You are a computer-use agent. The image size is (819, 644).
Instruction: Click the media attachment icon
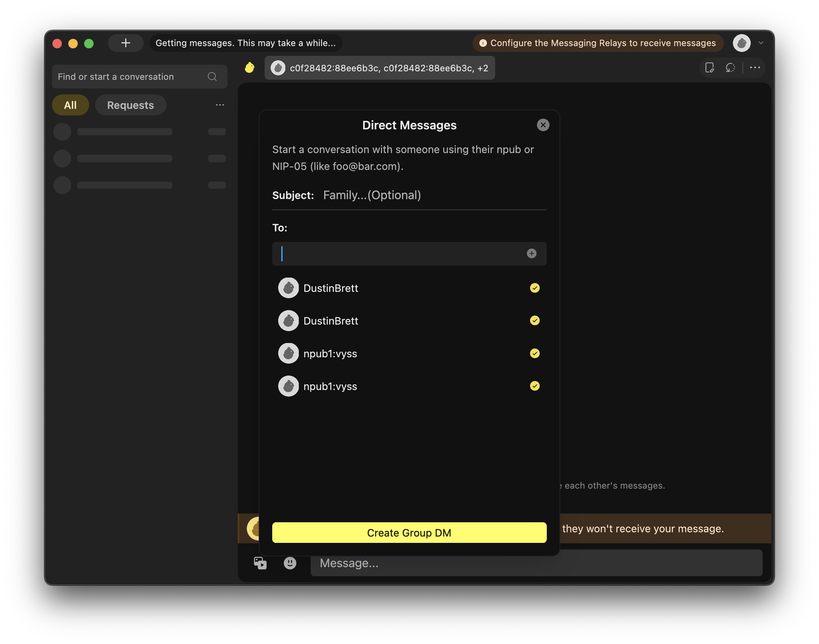point(260,563)
